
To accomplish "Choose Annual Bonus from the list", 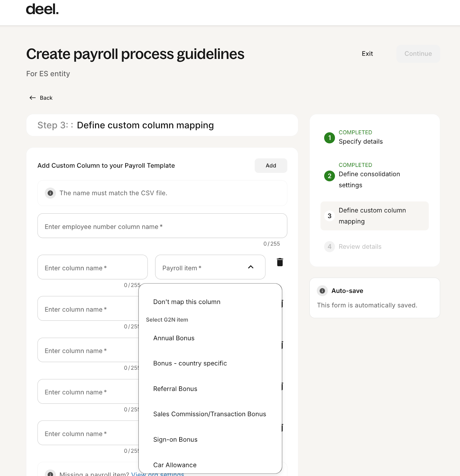I will tap(174, 338).
